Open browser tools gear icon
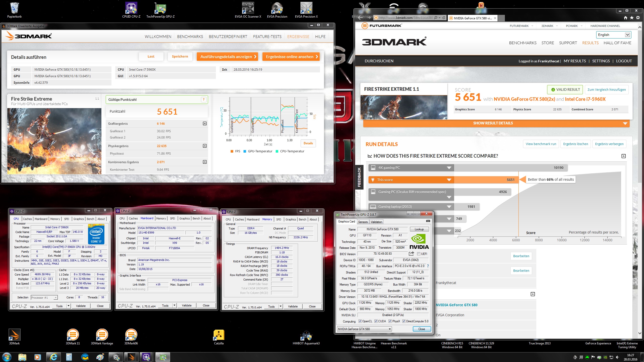Viewport: 644px width, 362px height. coord(638,18)
